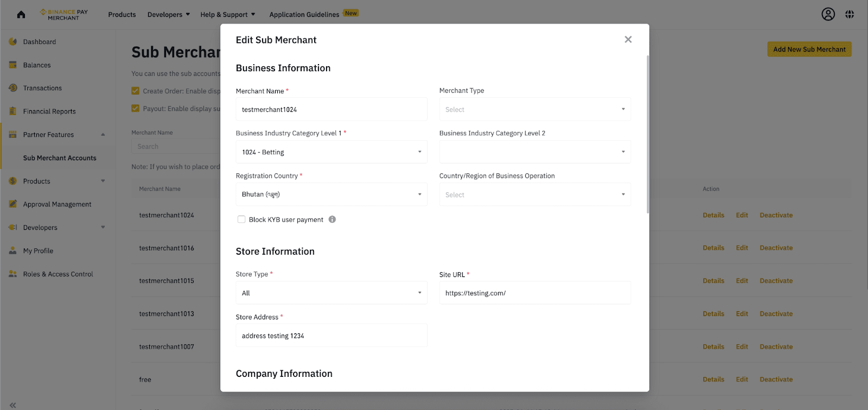868x410 pixels.
Task: Click the Block KYB info icon
Action: pyautogui.click(x=332, y=219)
